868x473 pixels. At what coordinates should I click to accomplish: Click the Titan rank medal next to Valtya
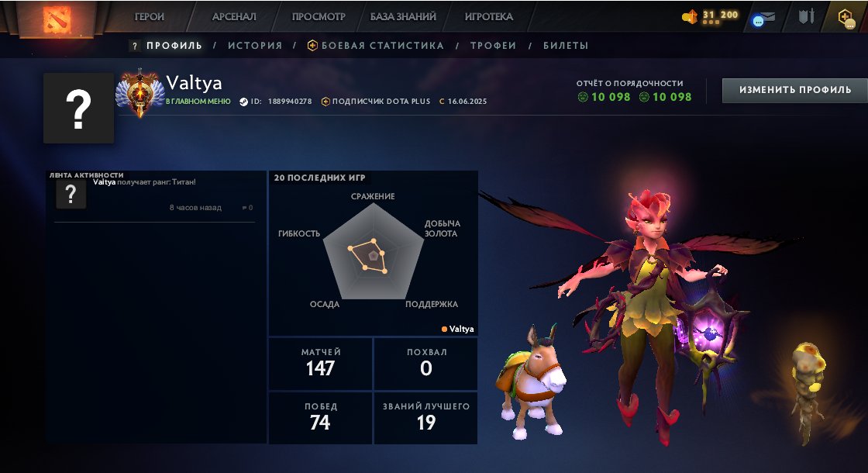[140, 92]
